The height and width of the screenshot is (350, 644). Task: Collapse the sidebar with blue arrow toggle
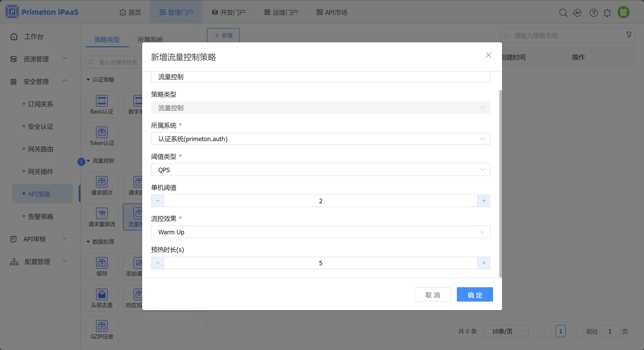[x=81, y=162]
